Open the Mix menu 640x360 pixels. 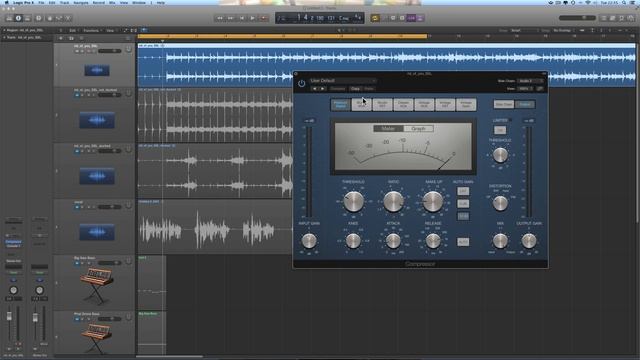click(x=112, y=2)
